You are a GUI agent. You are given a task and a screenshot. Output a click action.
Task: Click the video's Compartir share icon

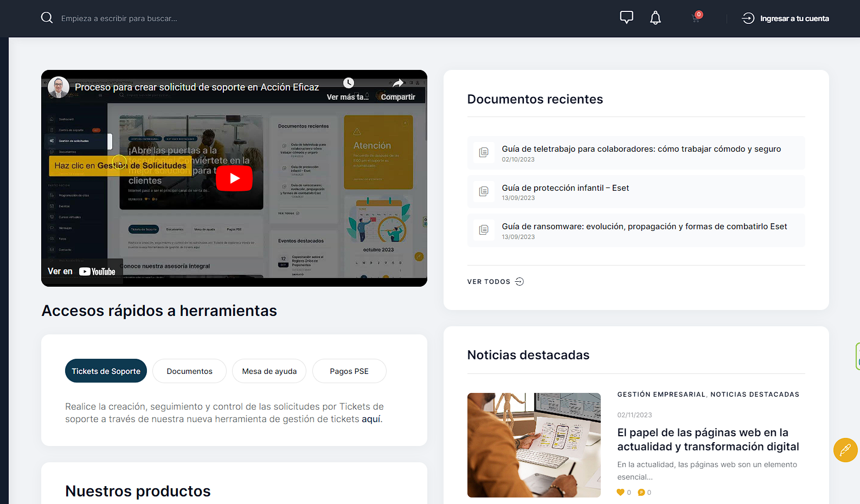[x=398, y=83]
